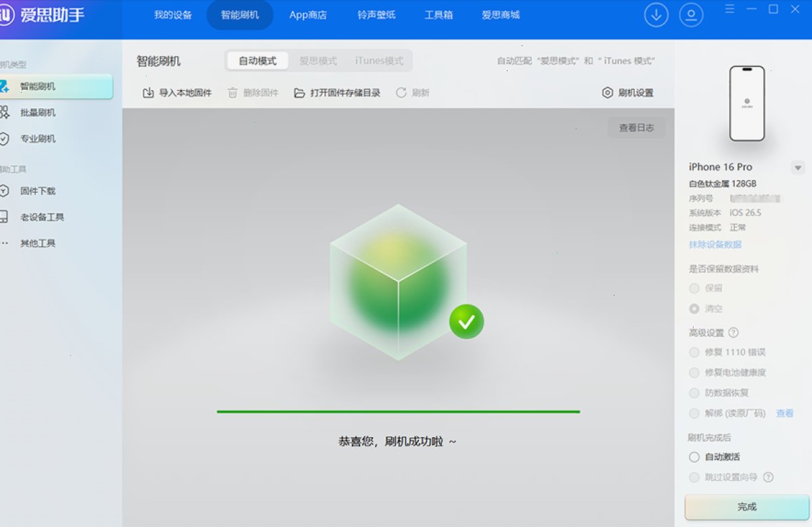Screen dimensions: 812x527
Task: Enable the 自动激活 option
Action: [x=694, y=457]
